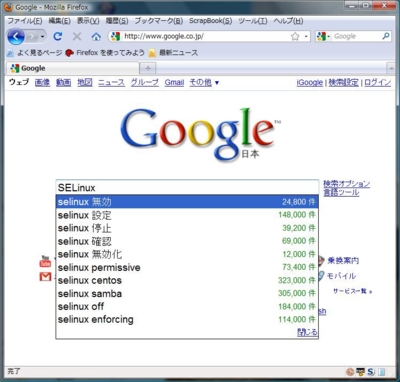Open the back/forward history dropdown arrow
400x382 pixels.
42,37
